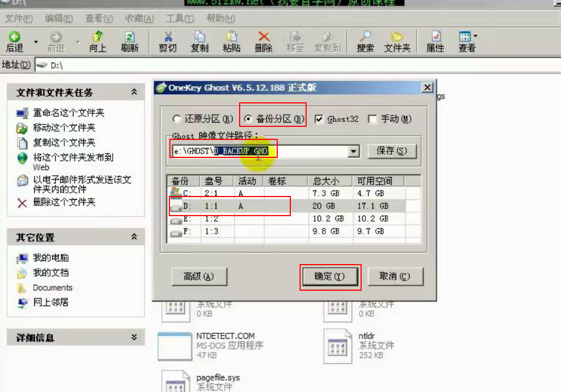Open the Back button history dropdown arrow
Screen dimensions: 561x392
click(36, 42)
